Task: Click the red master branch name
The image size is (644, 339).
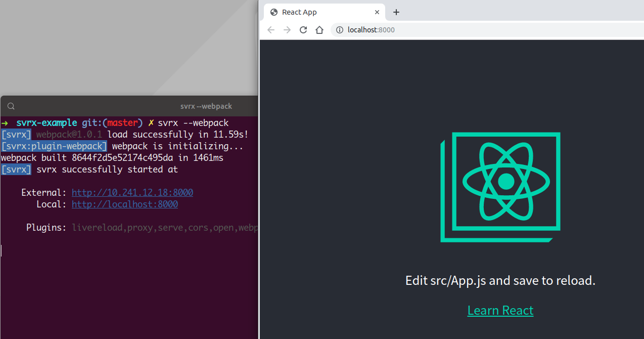Action: point(122,123)
